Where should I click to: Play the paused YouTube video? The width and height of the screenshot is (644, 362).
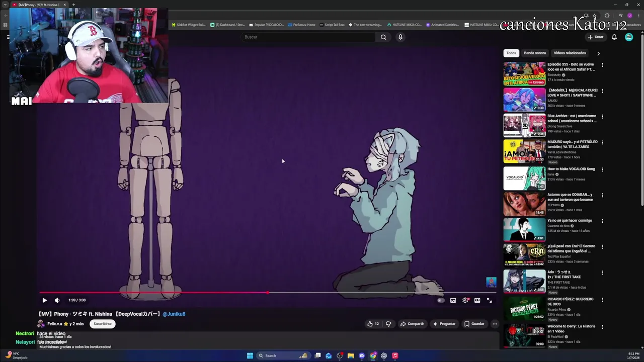[44, 300]
